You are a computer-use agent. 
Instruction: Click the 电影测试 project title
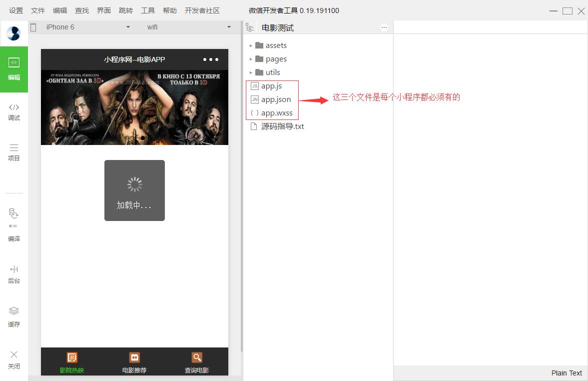[277, 28]
